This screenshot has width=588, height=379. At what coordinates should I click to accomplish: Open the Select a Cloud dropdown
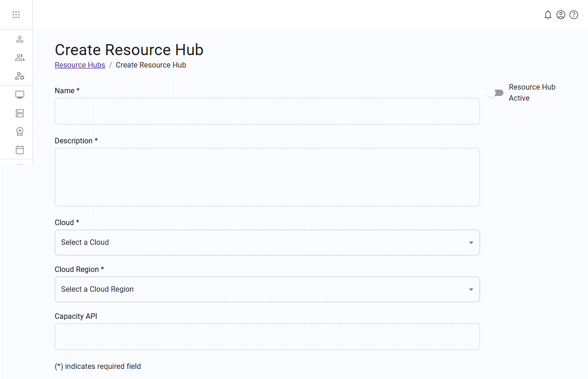pyautogui.click(x=267, y=243)
